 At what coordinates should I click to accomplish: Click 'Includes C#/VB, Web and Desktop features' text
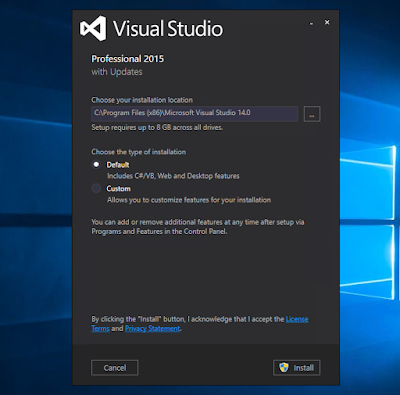pos(173,176)
